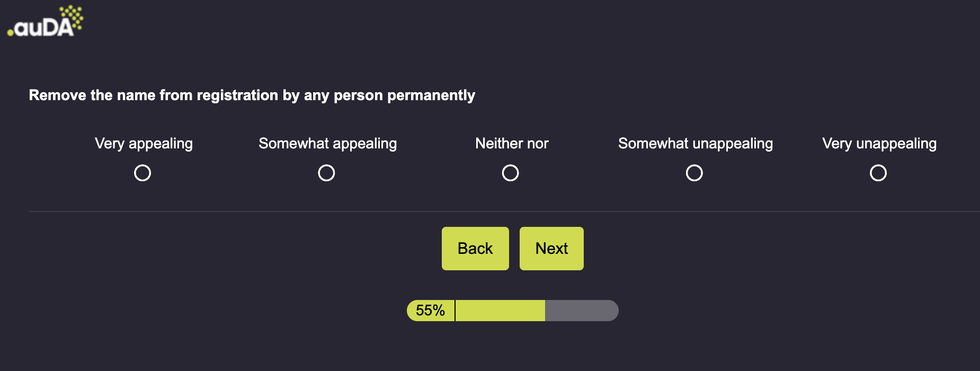Viewport: 980px width, 371px height.
Task: Click the "Somewhat unappealing" text label
Action: click(x=695, y=144)
